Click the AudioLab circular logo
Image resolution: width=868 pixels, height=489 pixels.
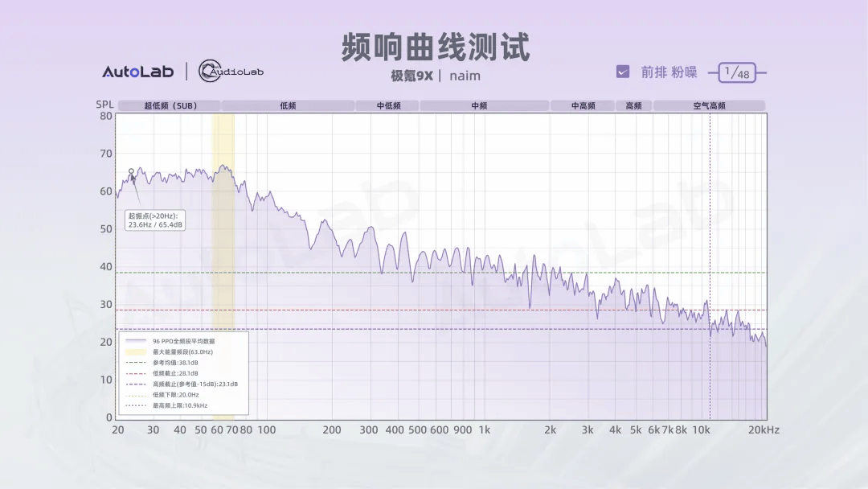[x=231, y=71]
